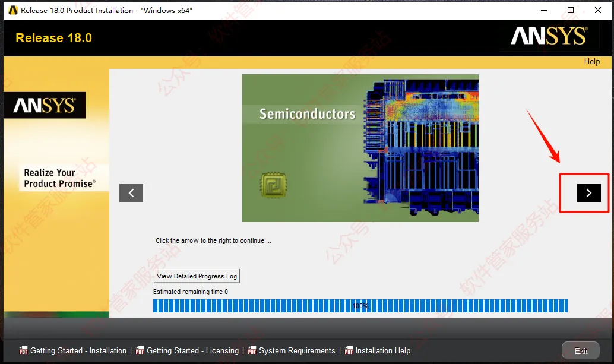Viewport: 614px width, 364px height.
Task: Click the Exit button
Action: (580, 350)
